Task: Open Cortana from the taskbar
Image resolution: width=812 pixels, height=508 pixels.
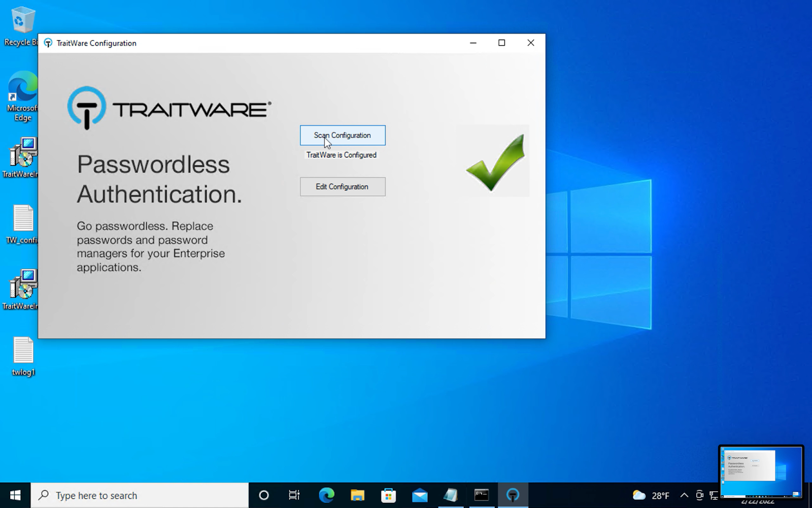Action: tap(264, 495)
